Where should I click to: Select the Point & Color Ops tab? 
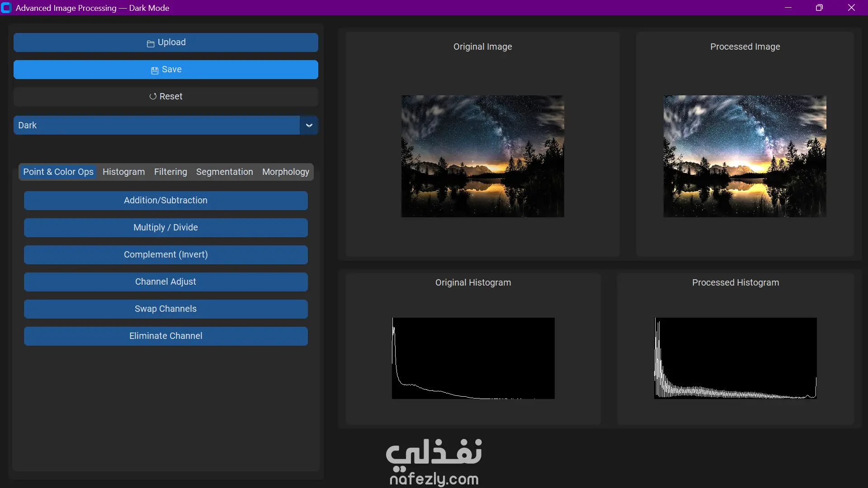point(58,172)
